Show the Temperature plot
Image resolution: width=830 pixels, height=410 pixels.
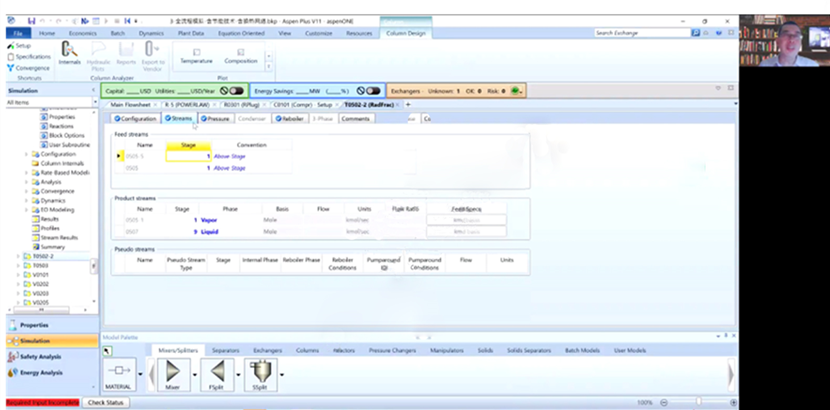point(196,56)
